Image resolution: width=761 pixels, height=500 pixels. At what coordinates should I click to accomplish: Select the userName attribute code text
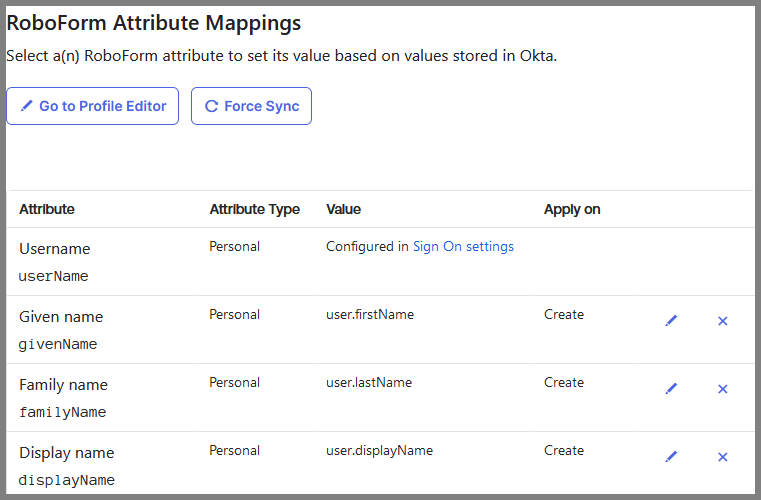54,276
